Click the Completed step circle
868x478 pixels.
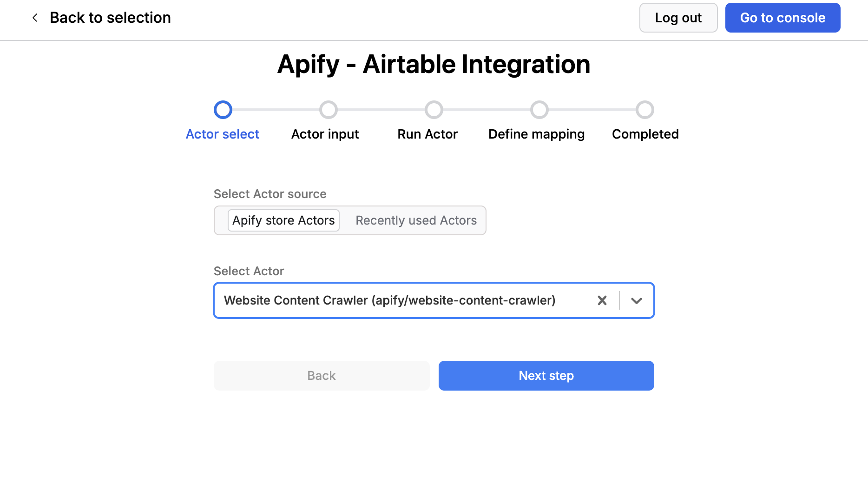click(x=644, y=110)
